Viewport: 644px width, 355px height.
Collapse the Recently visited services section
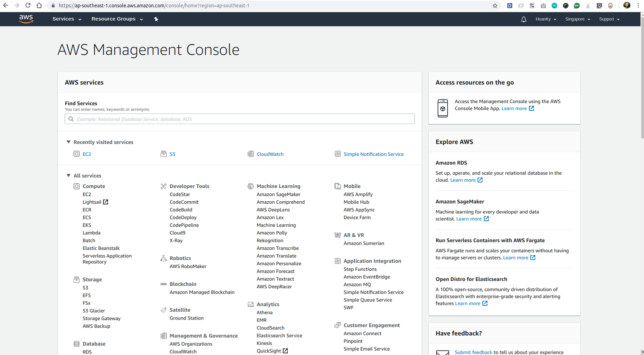(x=69, y=142)
